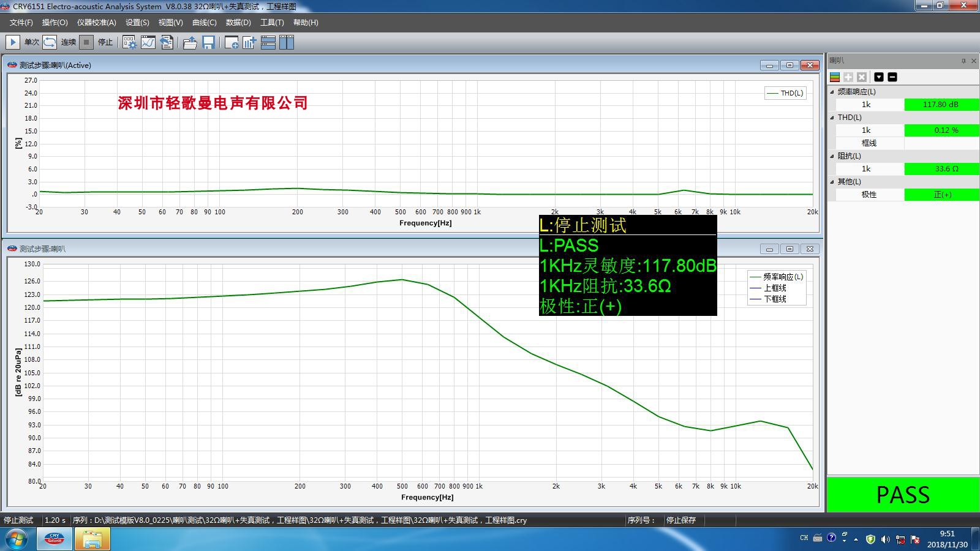Click the black down-arrow expand-all icon
The image size is (980, 551).
click(x=879, y=77)
